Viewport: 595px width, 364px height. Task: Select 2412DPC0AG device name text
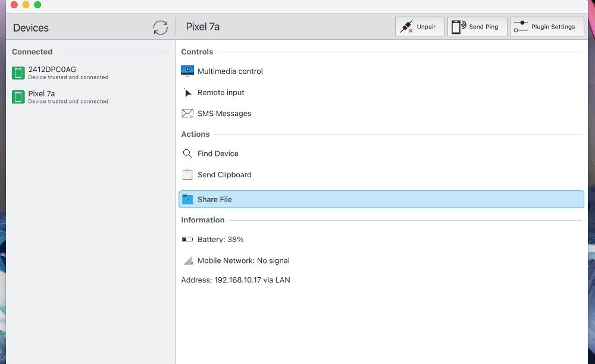52,70
